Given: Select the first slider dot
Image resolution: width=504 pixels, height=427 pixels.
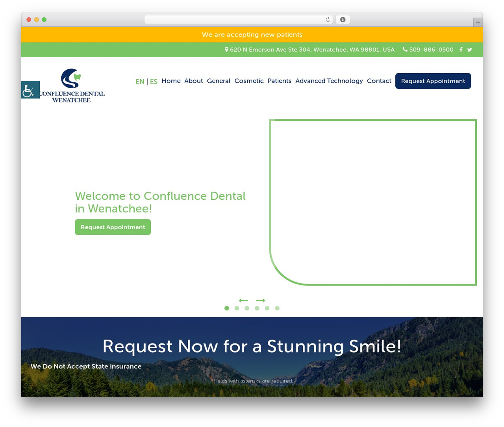Looking at the screenshot, I should tap(227, 308).
